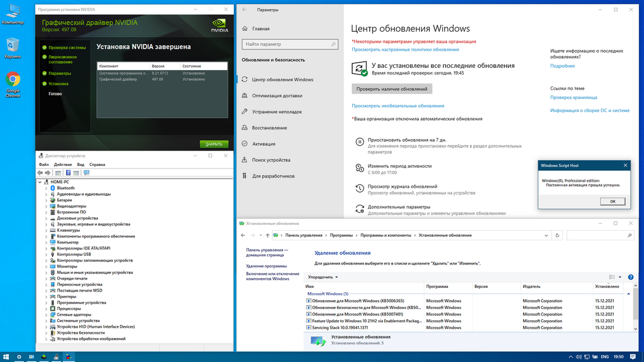Select Для разработчиков in Settings sidebar
Screen dimensions: 644x362
tap(273, 176)
